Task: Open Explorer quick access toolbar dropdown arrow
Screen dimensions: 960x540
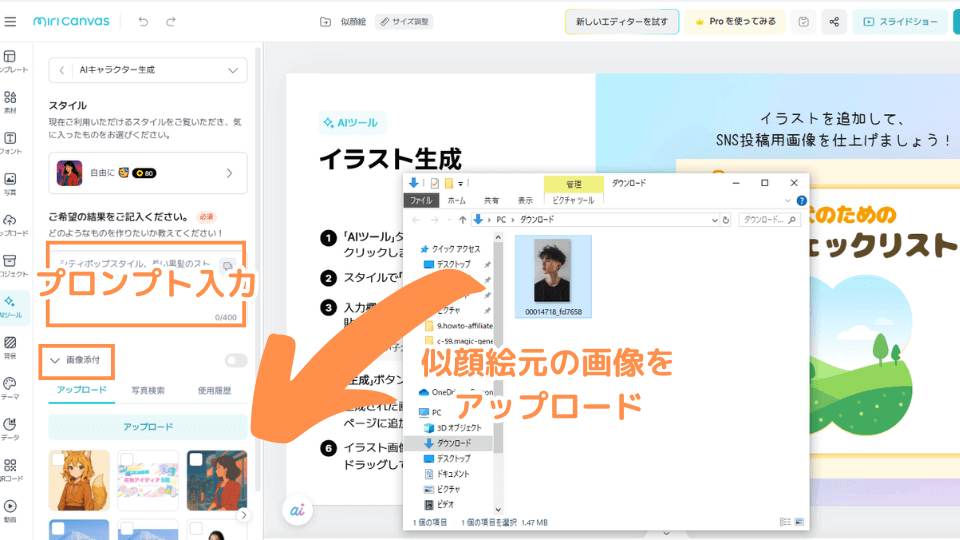Action: click(x=461, y=183)
